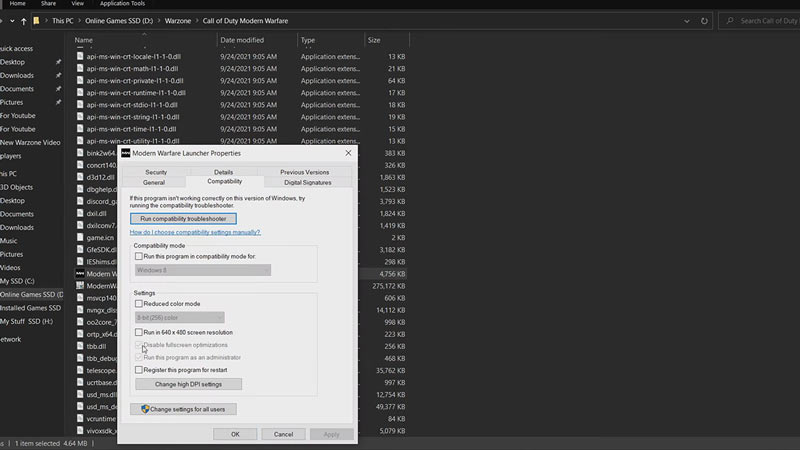Click the tbb.dll file icon
Viewport: 800px width, 450px height.
(80, 346)
